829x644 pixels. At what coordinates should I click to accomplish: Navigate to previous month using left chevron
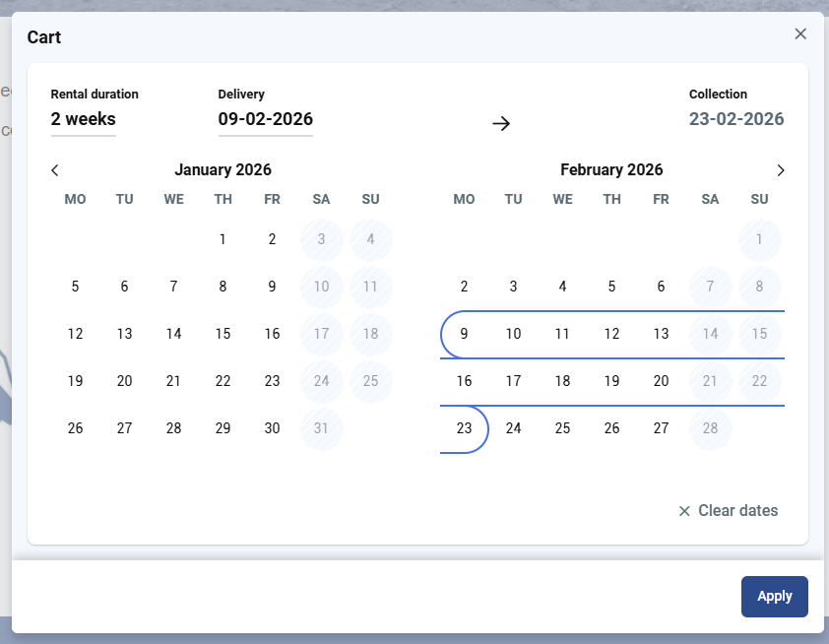tap(54, 169)
